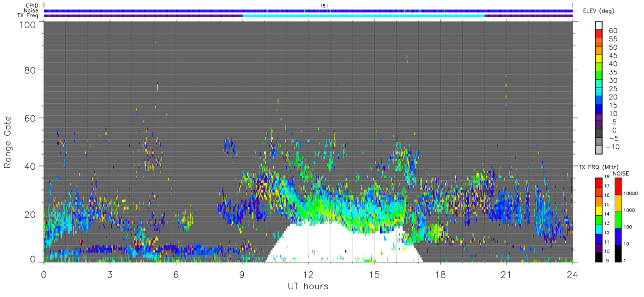Click the CPID value '151'
The width and height of the screenshot is (644, 297).
coord(324,6)
